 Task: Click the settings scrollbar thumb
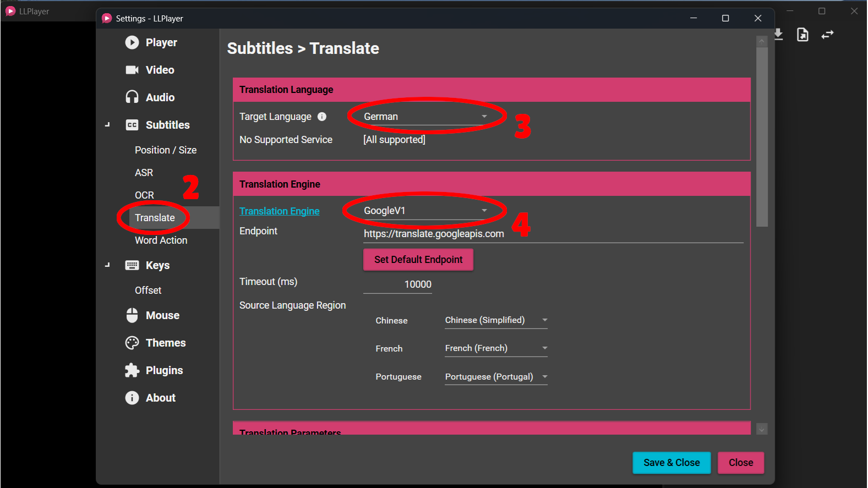coord(762,137)
